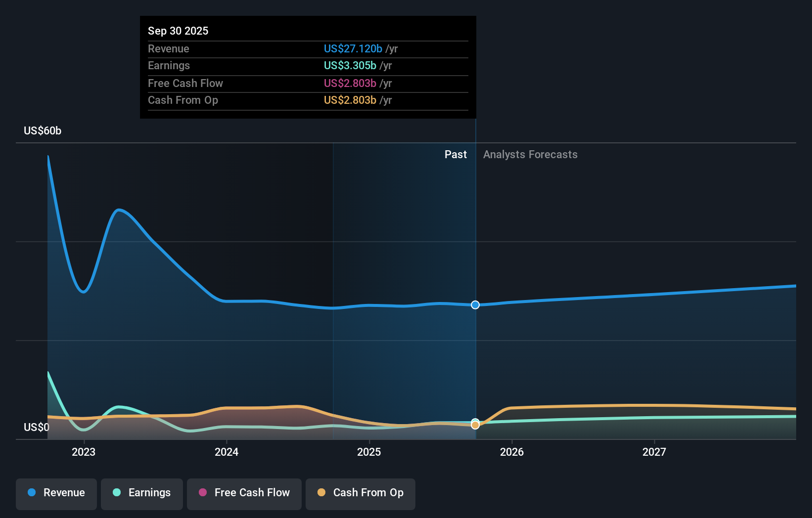Click the US$27.120b Revenue value in tooltip
The height and width of the screenshot is (518, 812).
click(353, 49)
